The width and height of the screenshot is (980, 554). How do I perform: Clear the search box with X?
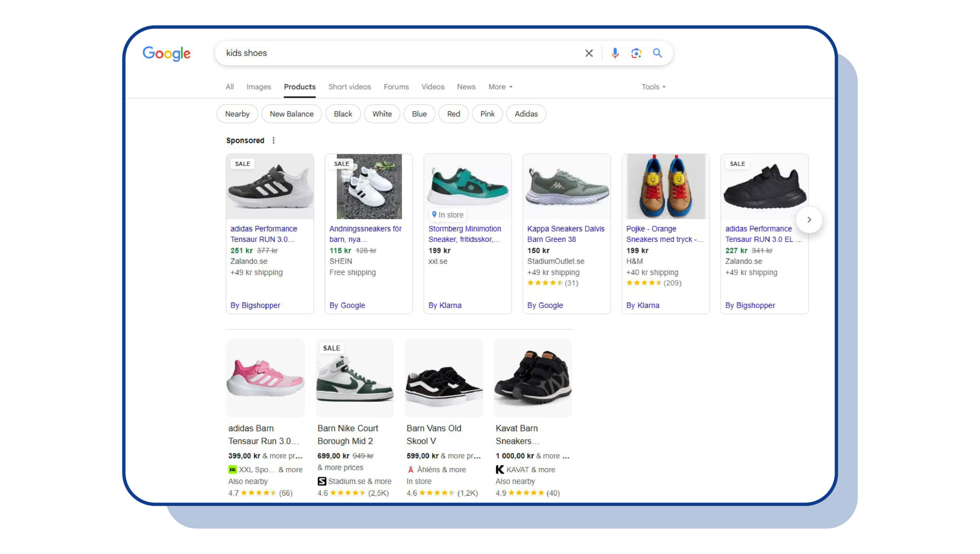(589, 53)
